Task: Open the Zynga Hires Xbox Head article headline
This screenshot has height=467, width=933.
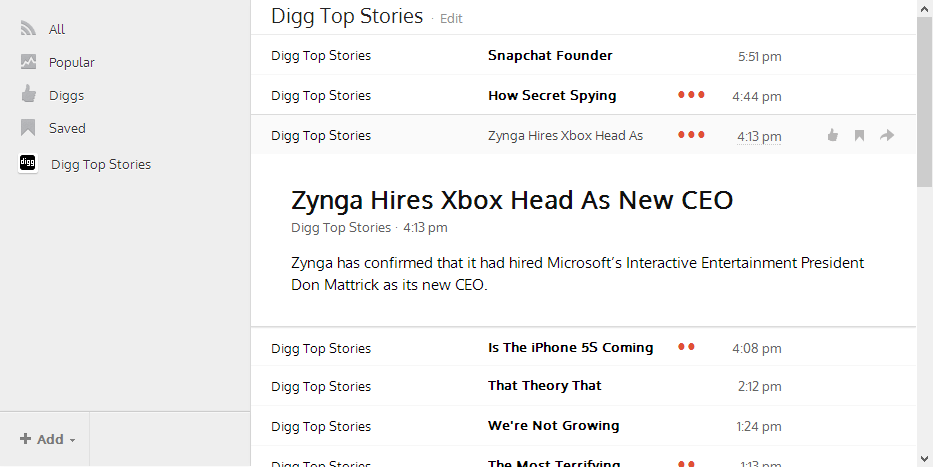Action: [512, 200]
